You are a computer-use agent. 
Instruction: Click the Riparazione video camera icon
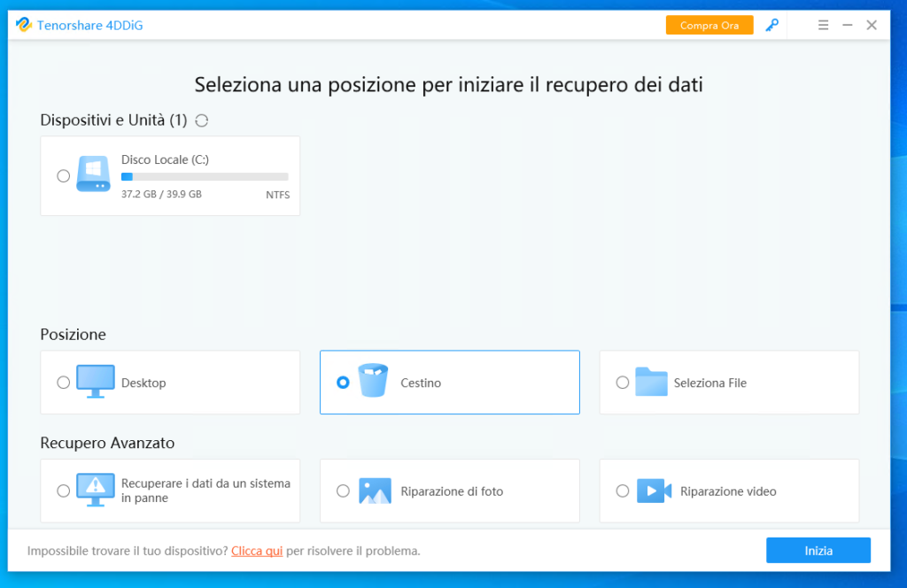655,491
